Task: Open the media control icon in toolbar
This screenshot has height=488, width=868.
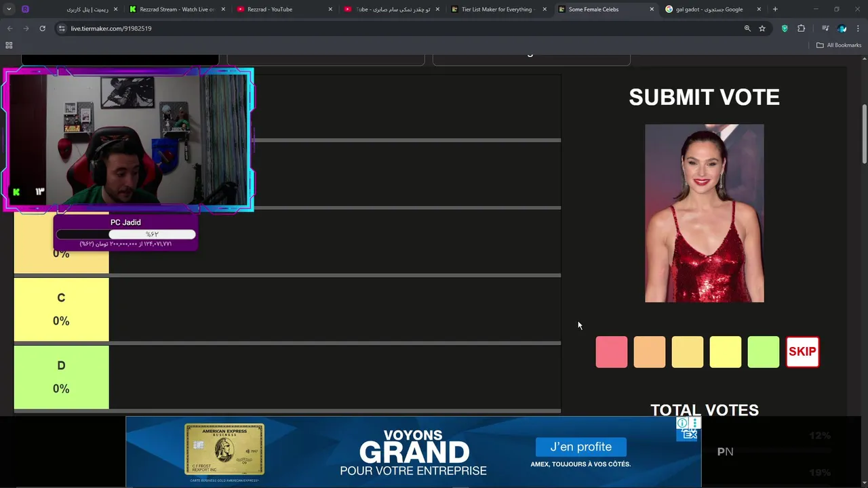Action: click(x=825, y=28)
